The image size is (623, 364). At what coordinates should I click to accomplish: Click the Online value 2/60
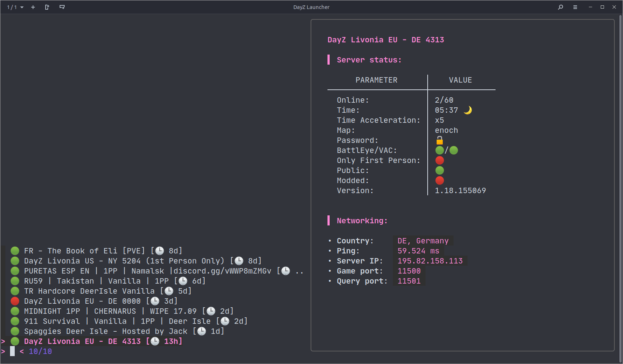(444, 100)
